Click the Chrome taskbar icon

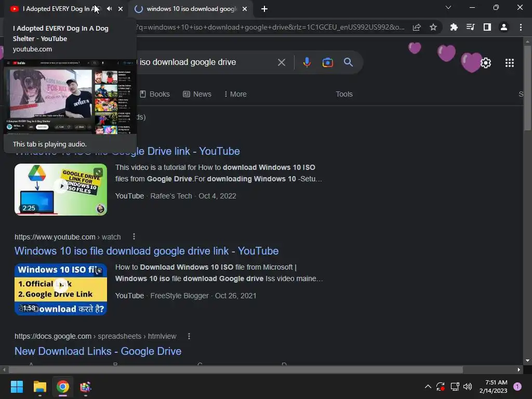[63, 387]
